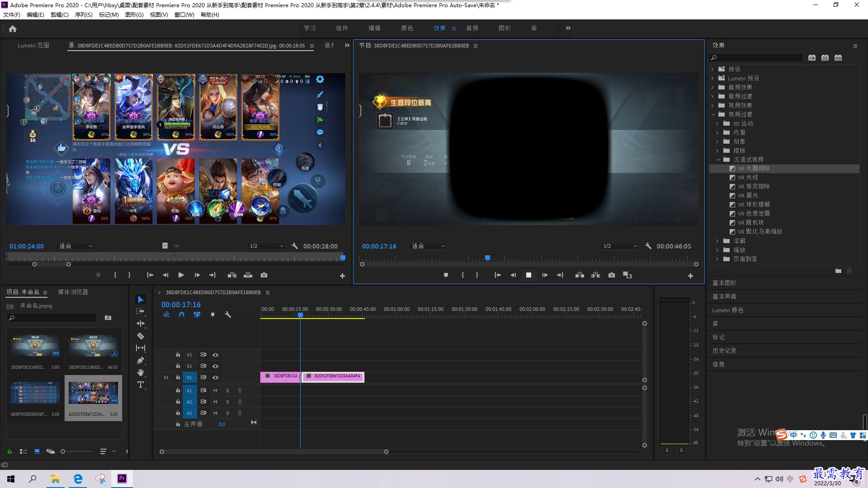Open the Lumetri 颜色 panel
The width and height of the screenshot is (868, 488).
click(728, 310)
